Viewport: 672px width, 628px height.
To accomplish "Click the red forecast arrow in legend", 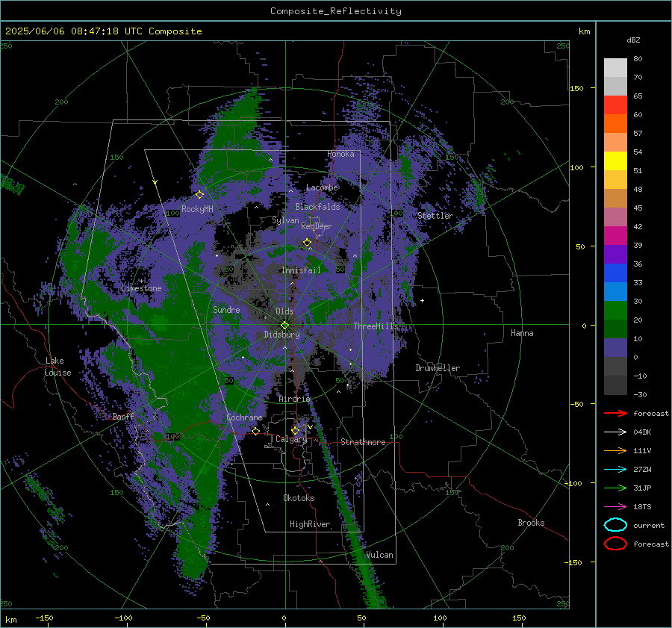I will pos(615,413).
